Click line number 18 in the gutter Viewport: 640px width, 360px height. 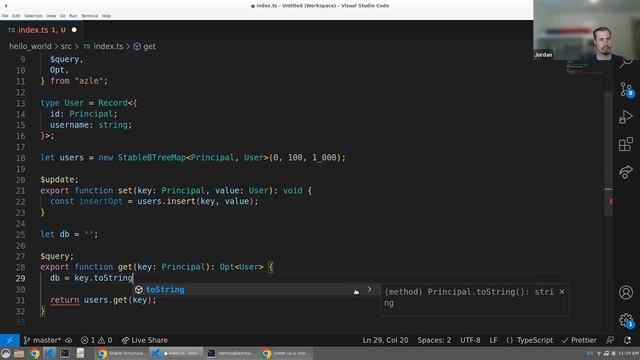20,158
